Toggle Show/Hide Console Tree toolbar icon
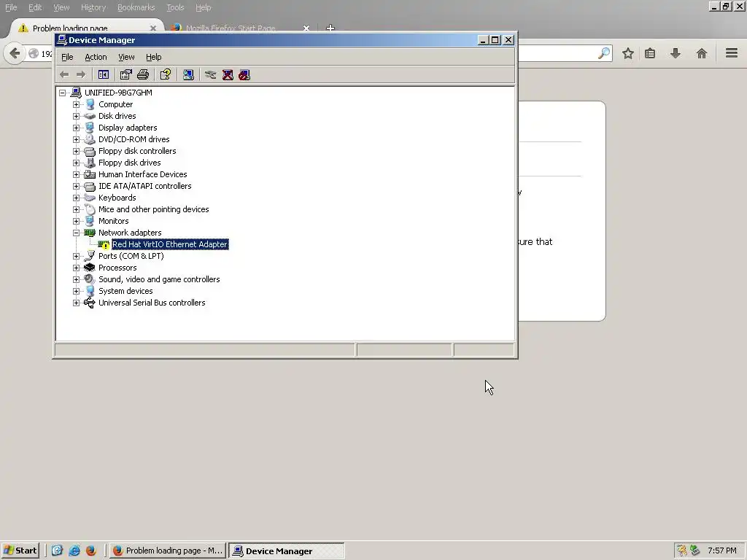Viewport: 747px width, 560px height. (x=104, y=75)
